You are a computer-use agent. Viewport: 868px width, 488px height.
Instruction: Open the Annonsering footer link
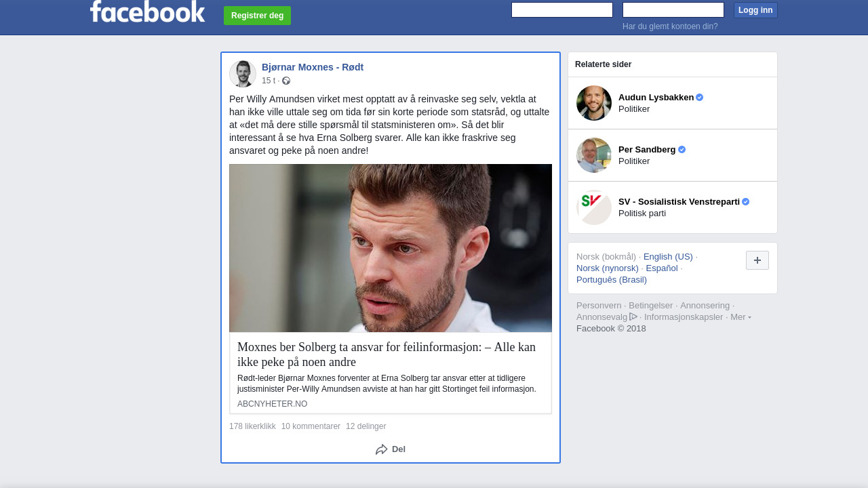tap(705, 306)
